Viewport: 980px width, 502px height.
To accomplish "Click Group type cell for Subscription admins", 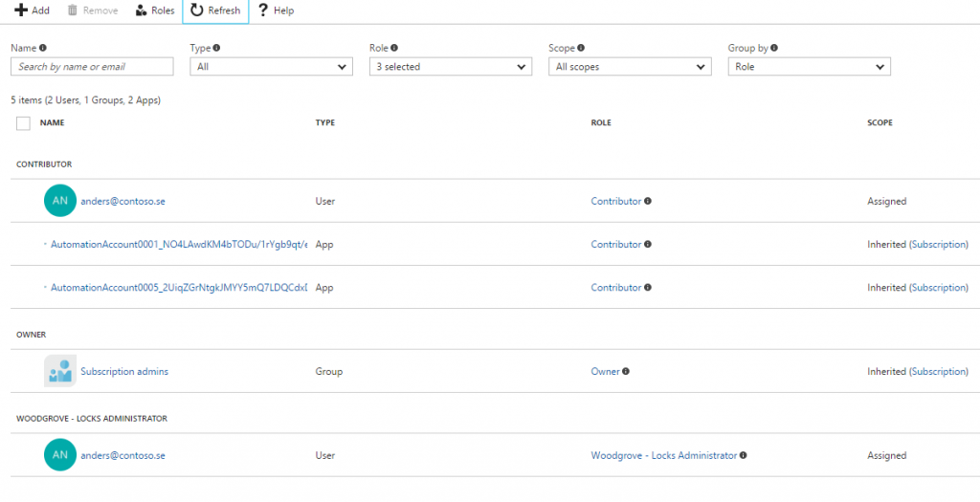I will click(x=329, y=371).
